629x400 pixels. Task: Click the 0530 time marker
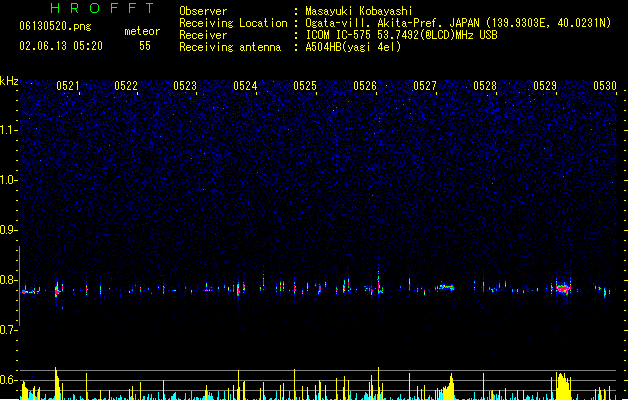coord(605,86)
